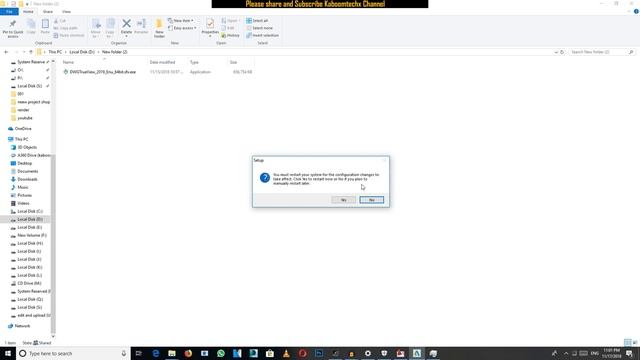Image resolution: width=640 pixels, height=360 pixels.
Task: Click the Refresh icon beside address bar
Action: [562, 52]
